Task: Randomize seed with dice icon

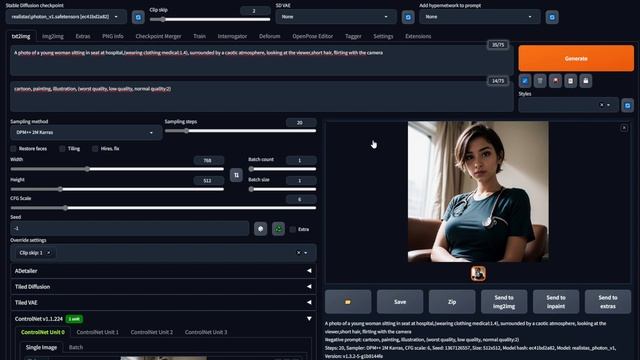Action: click(260, 229)
